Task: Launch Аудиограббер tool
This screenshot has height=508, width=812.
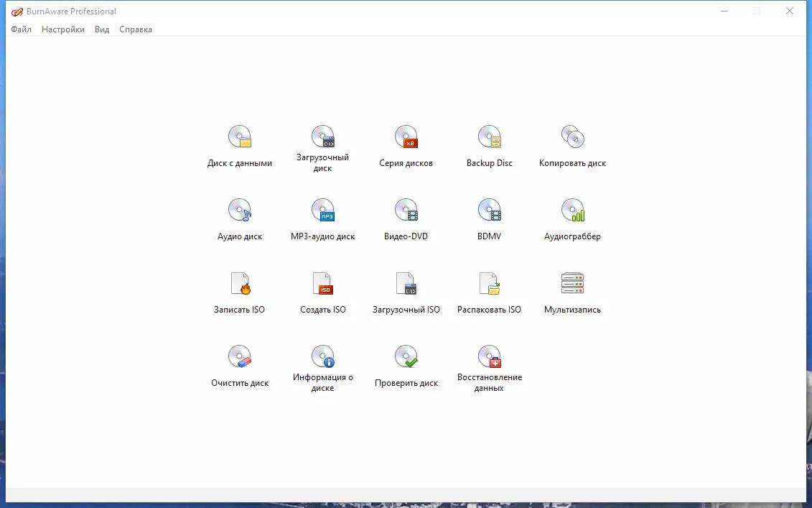Action: 572,210
